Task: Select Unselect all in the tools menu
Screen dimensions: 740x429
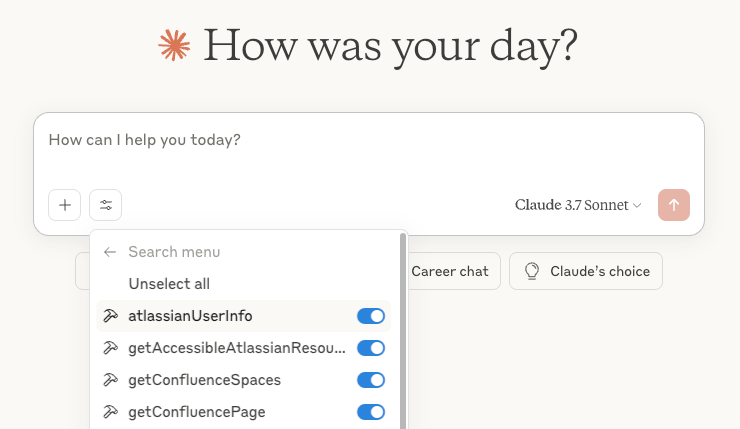Action: 169,284
